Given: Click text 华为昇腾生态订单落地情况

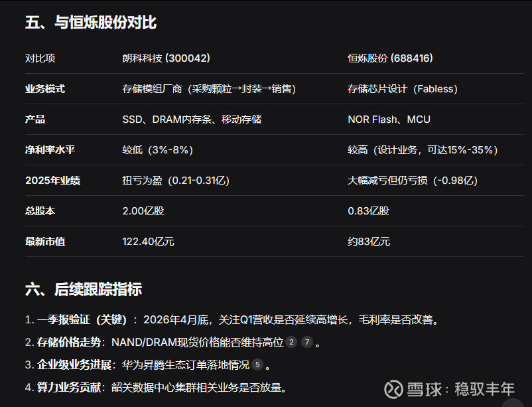Looking at the screenshot, I should (x=186, y=365).
